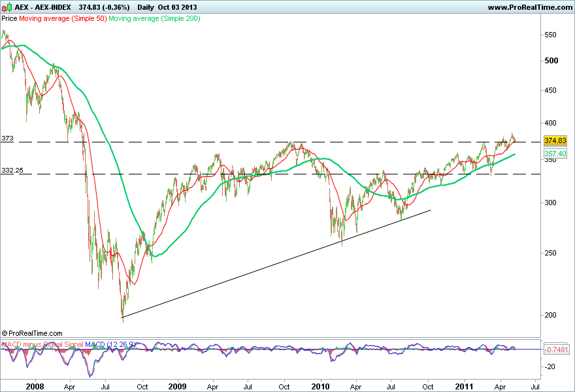This screenshot has width=575, height=392.
Task: Click the 500 price axis label
Action: (x=551, y=61)
